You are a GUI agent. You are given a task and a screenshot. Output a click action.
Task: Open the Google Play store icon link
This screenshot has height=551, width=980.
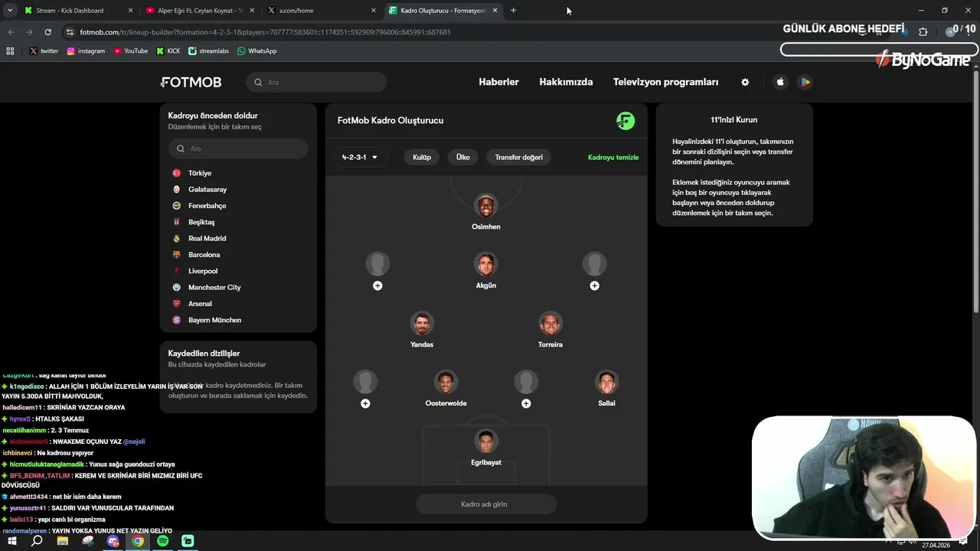(x=805, y=82)
